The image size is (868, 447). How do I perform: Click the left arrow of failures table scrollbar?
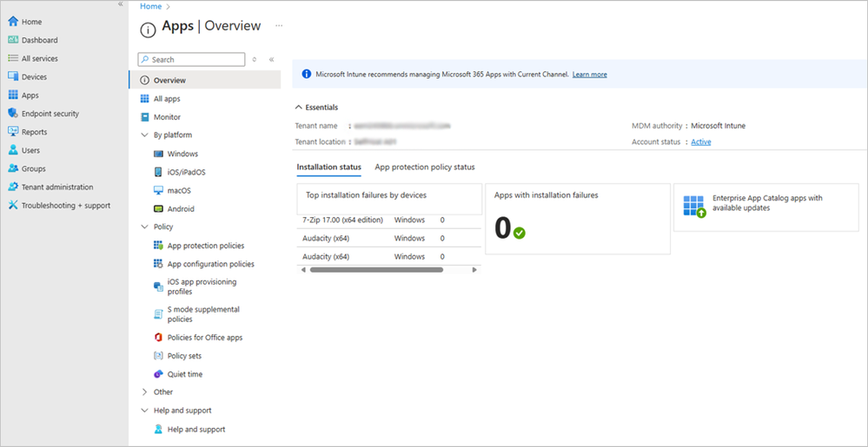pos(303,270)
